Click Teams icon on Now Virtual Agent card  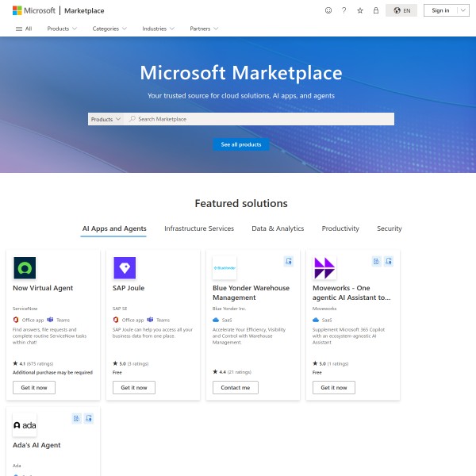(50, 320)
